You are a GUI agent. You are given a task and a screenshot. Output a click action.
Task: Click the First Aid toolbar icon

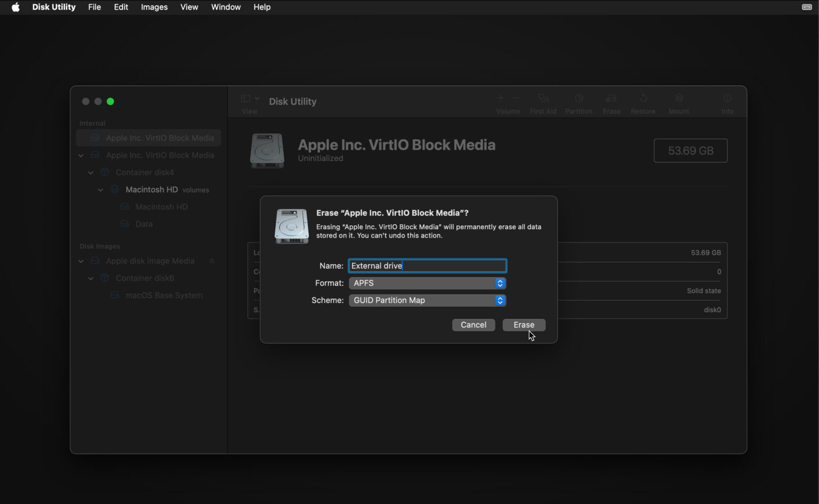543,101
